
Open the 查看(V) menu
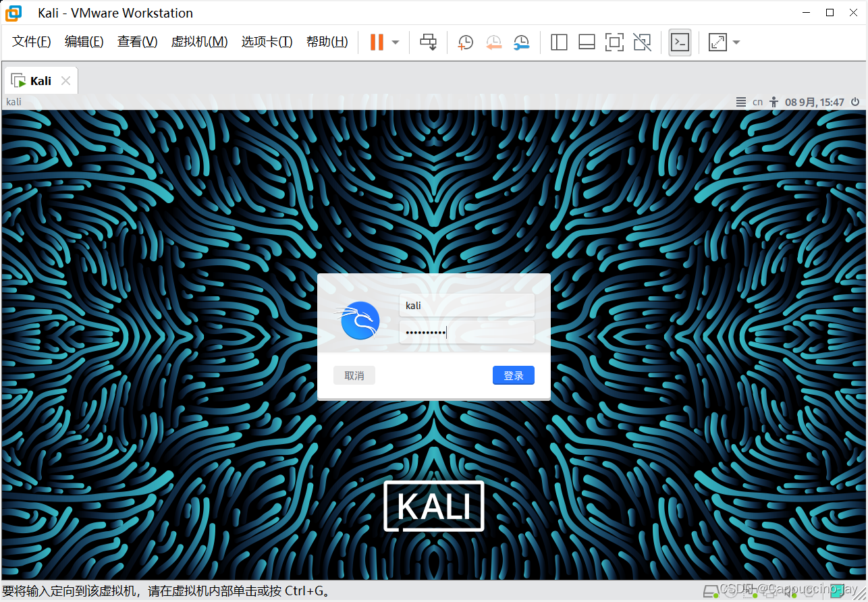pyautogui.click(x=137, y=42)
